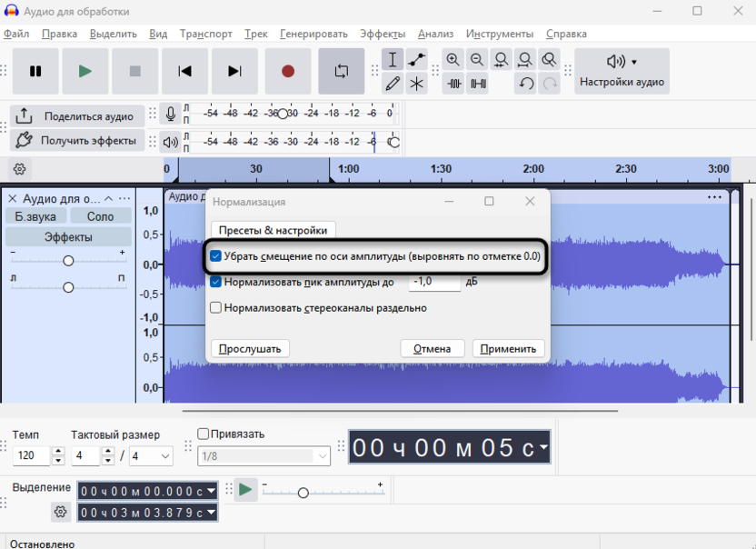Screen dimensions: 756x549
Task: Click the peak amplitude dB input field
Action: (434, 282)
